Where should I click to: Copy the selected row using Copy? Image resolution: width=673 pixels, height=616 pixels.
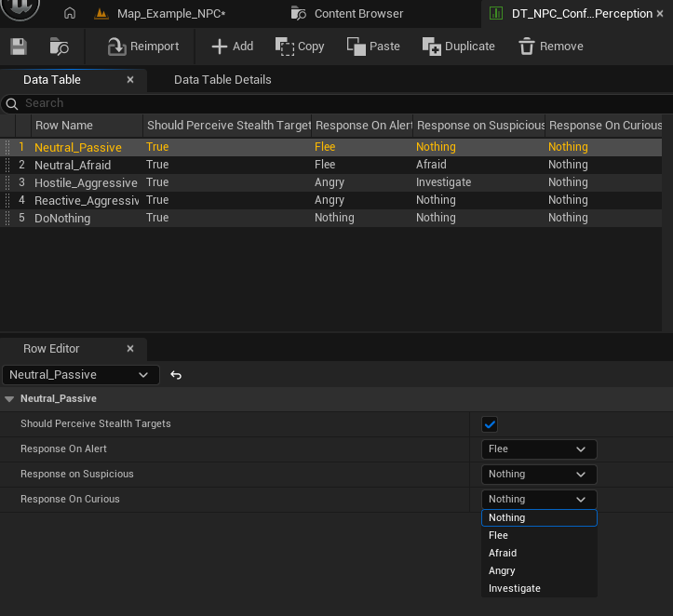300,47
